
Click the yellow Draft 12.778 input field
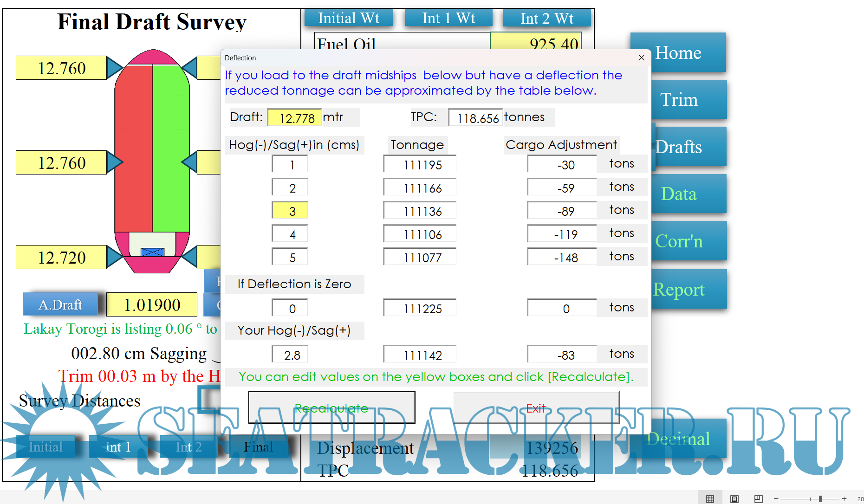(294, 118)
